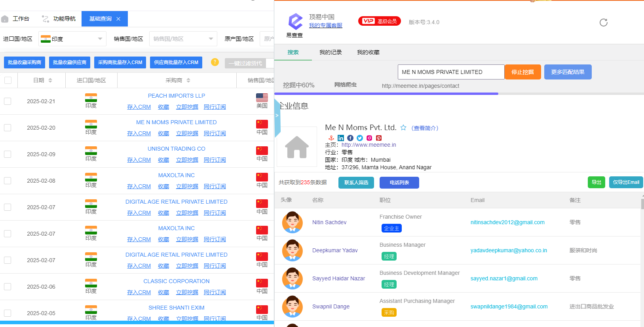Click Deepkumar Yadav's avatar

293,250
